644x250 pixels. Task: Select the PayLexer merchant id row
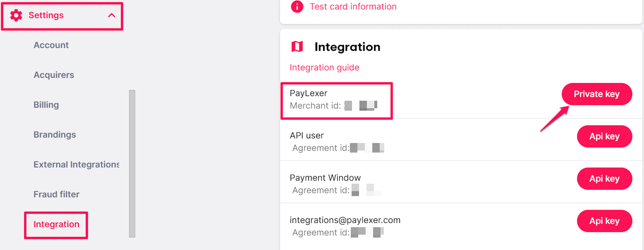tap(336, 101)
